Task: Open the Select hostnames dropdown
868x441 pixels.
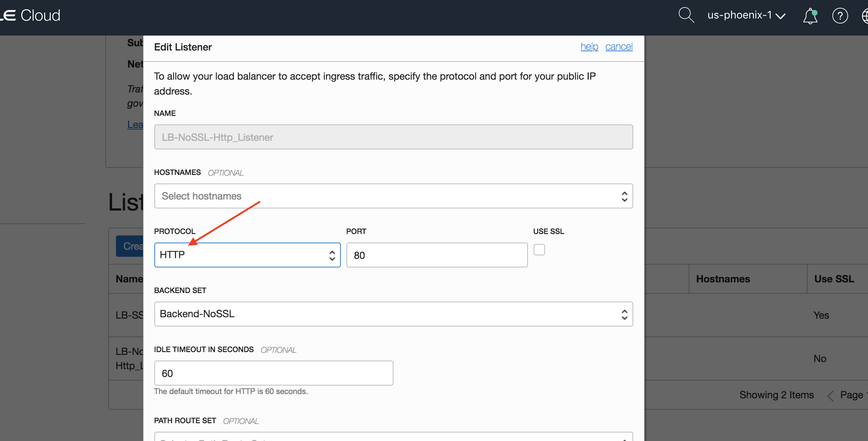Action: pos(393,196)
